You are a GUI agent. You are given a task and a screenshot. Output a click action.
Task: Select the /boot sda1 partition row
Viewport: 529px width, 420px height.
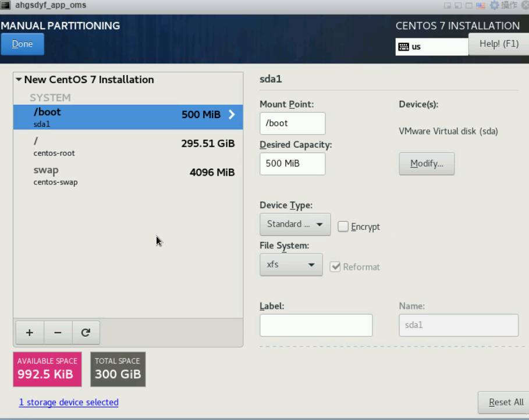[x=128, y=117]
